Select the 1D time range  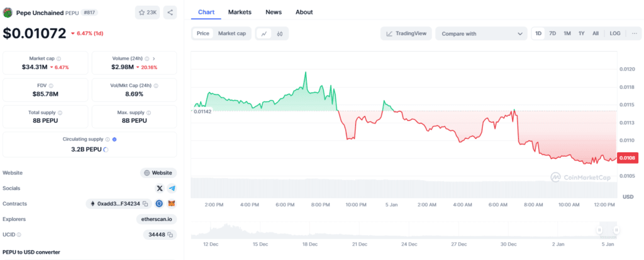coord(538,34)
